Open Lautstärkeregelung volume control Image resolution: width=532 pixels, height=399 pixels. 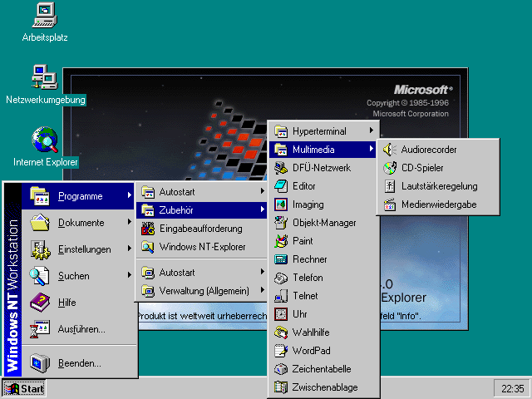click(x=389, y=186)
